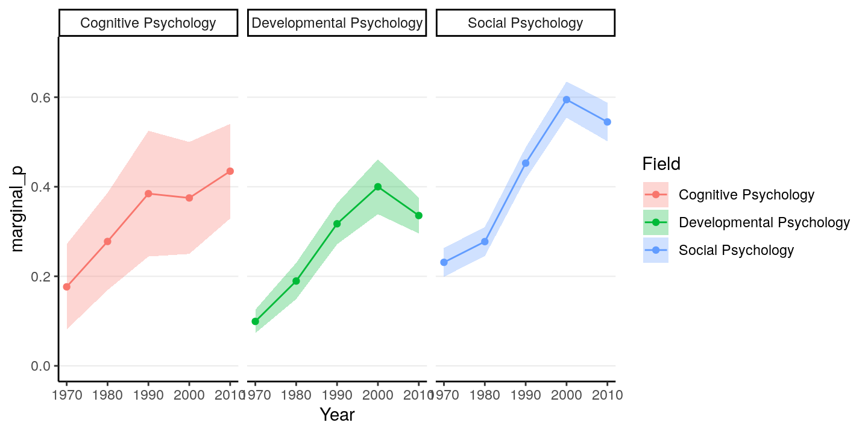Click the Developmental Psychology 2000 data point
Viewport: 868px width, 434px height.
click(x=378, y=187)
